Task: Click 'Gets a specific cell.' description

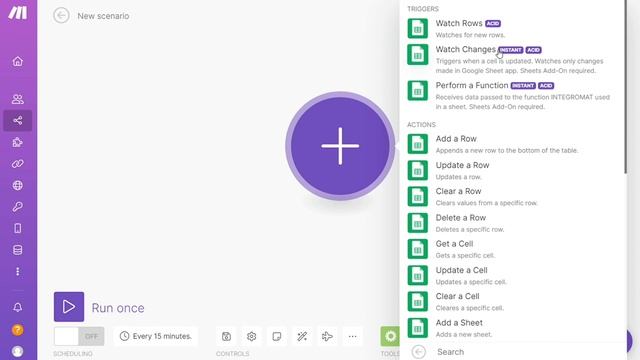Action: tap(465, 256)
